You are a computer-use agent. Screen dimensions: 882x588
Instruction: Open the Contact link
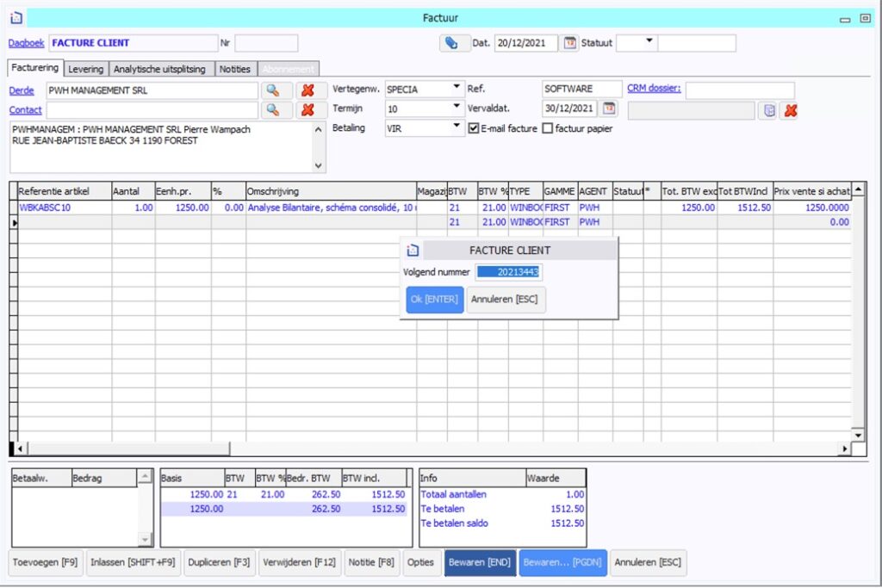click(x=25, y=110)
